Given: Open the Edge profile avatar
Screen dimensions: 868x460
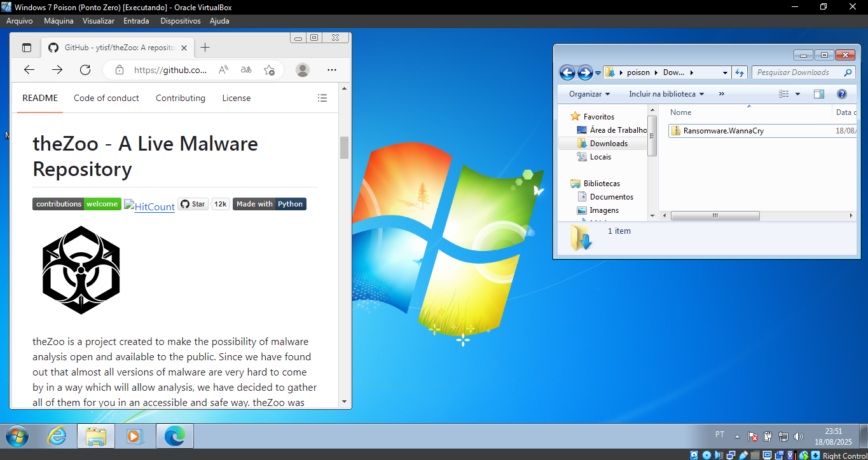Looking at the screenshot, I should [303, 70].
